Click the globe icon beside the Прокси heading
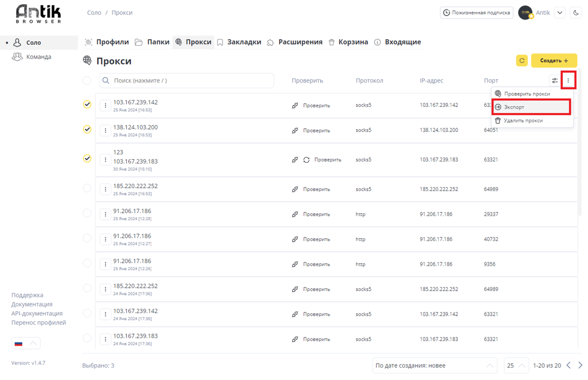 point(87,60)
